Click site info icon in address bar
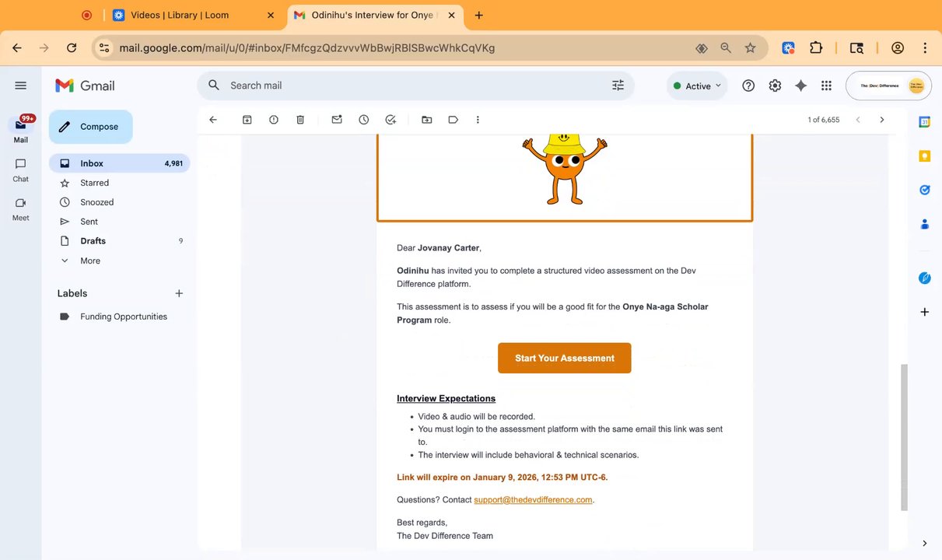The height and width of the screenshot is (560, 942). click(104, 48)
